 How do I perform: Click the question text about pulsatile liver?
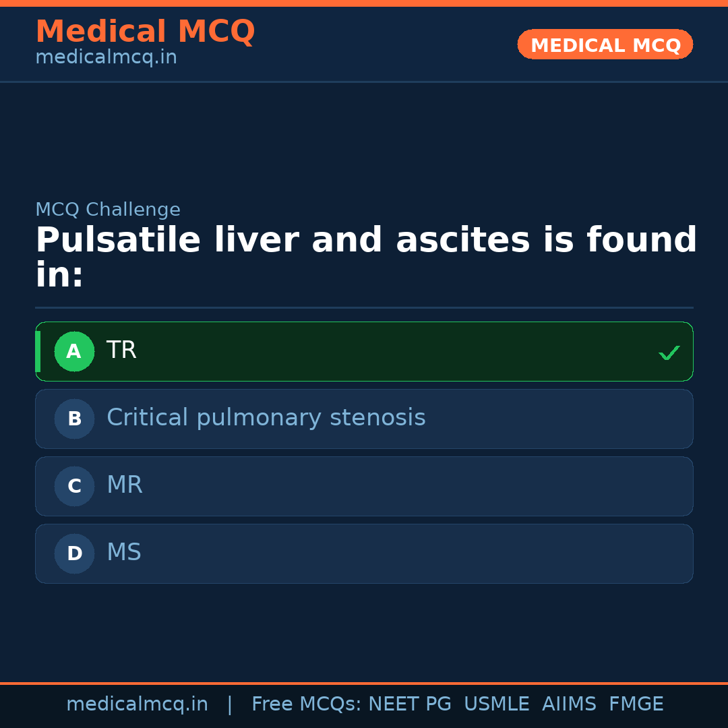pos(364,256)
